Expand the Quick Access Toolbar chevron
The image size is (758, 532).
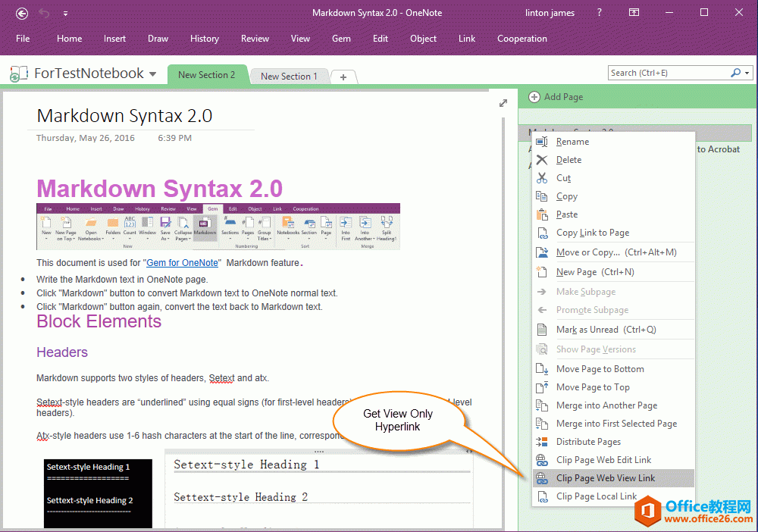coord(65,12)
